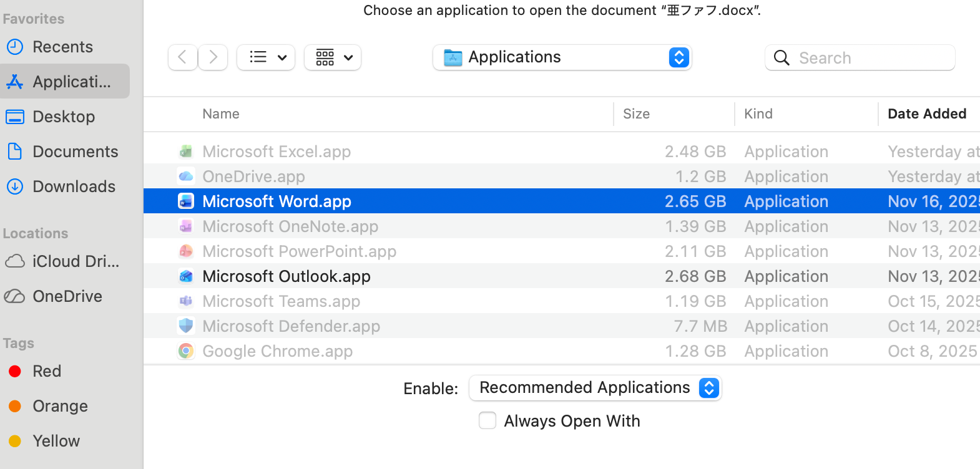This screenshot has height=469, width=980.
Task: Click the Documents sidebar icon
Action: 15,152
